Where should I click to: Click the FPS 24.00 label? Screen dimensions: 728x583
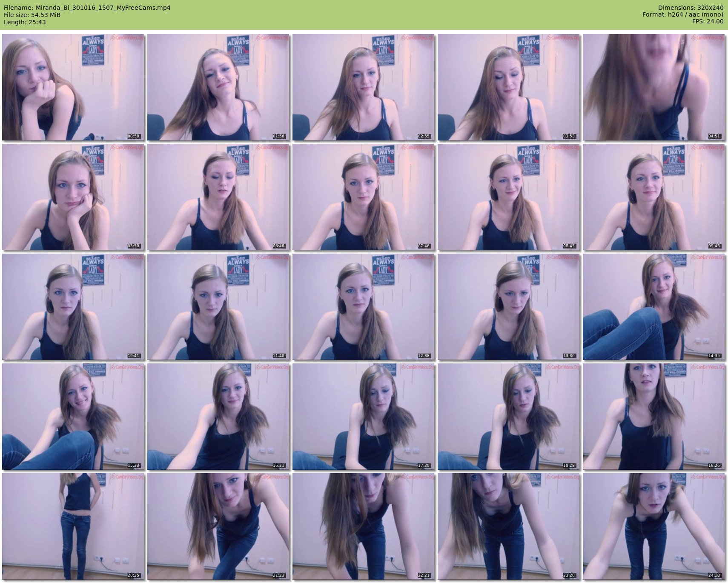click(708, 21)
